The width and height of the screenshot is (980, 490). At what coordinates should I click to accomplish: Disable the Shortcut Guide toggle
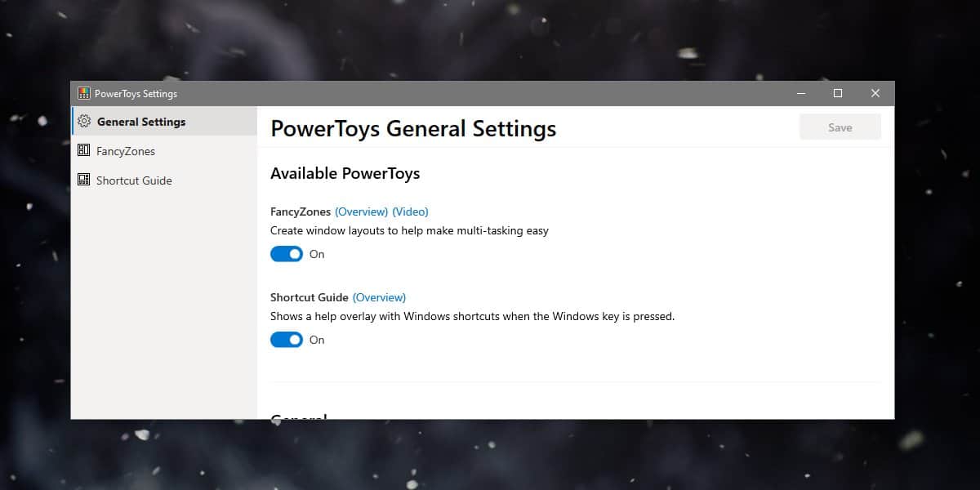pyautogui.click(x=286, y=339)
